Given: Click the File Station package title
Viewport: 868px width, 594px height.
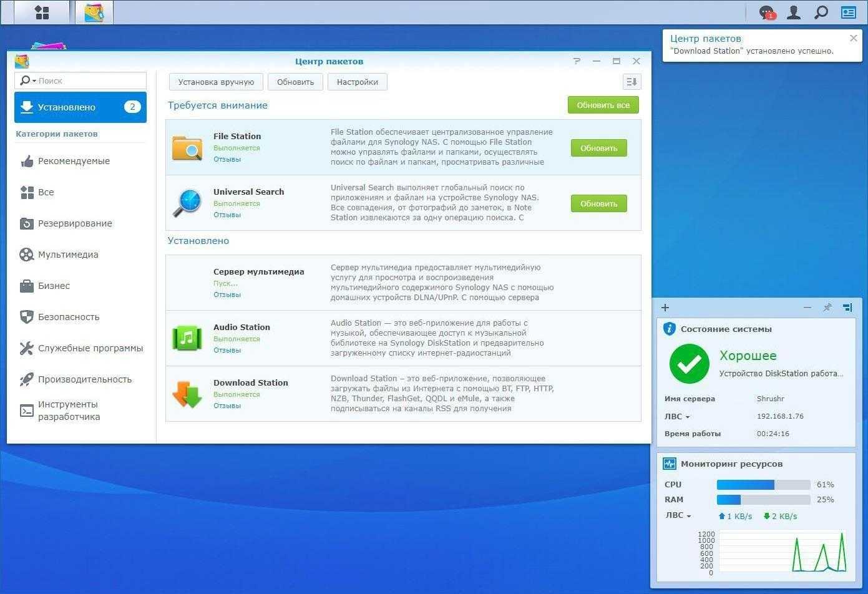Looking at the screenshot, I should [237, 136].
